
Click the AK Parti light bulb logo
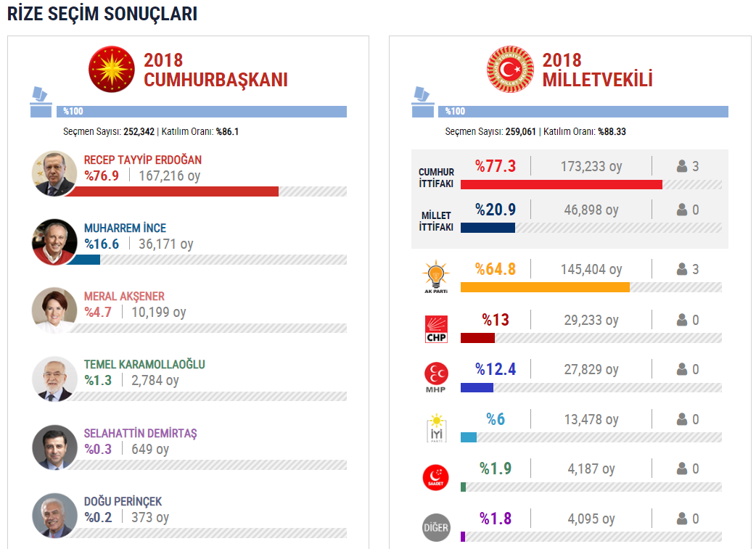(x=436, y=276)
